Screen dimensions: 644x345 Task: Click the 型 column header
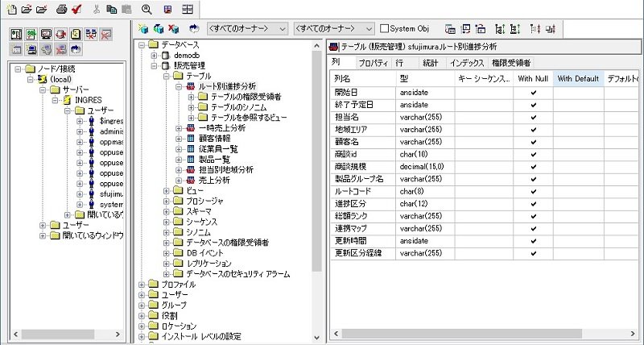pyautogui.click(x=425, y=78)
